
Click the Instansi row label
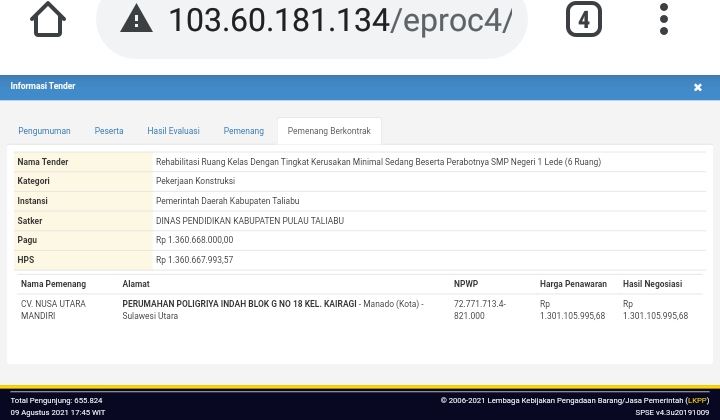pyautogui.click(x=33, y=201)
